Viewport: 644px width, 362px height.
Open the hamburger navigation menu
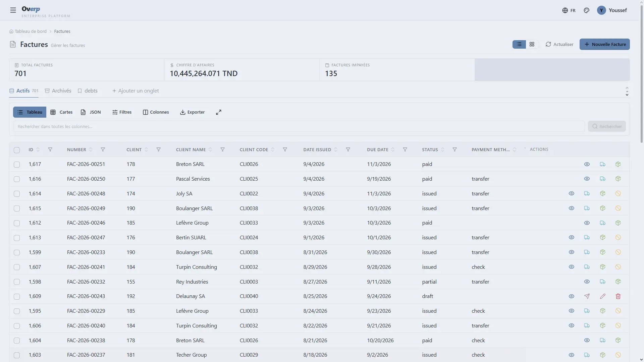point(13,10)
